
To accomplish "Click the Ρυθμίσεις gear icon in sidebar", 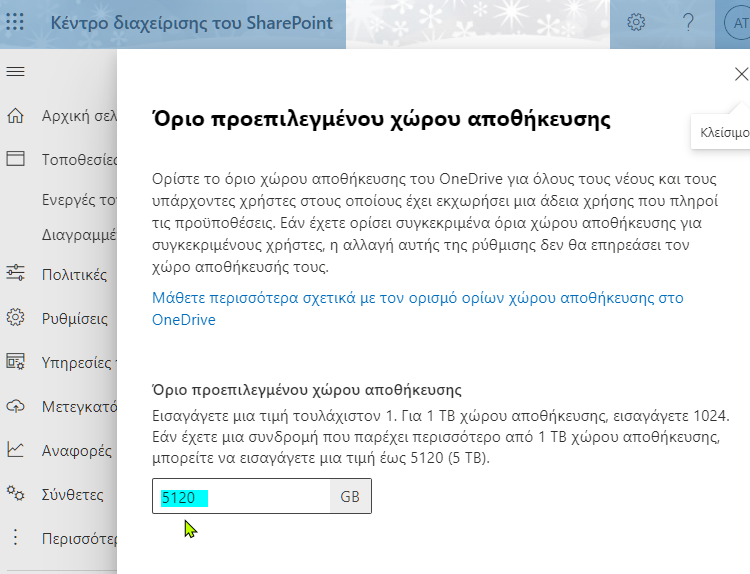I will pyautogui.click(x=15, y=317).
